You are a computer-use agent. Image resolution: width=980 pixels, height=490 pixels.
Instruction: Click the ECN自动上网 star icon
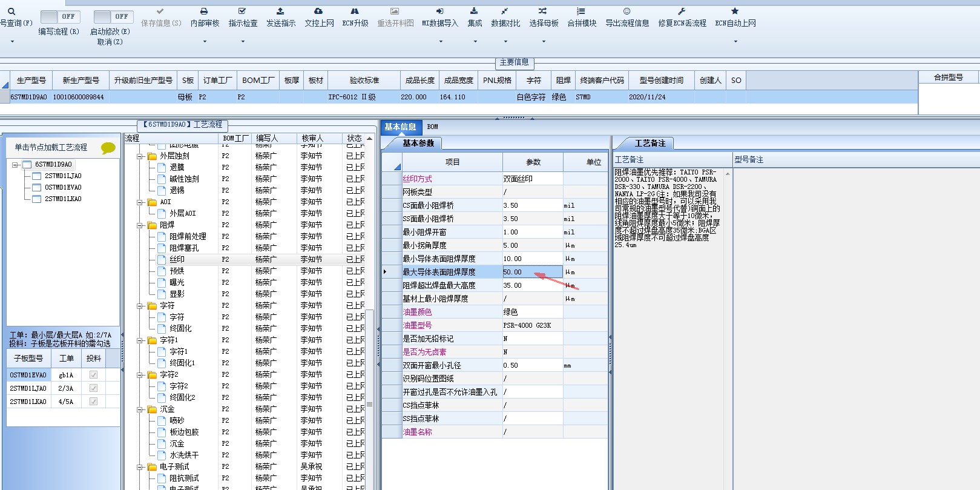click(x=735, y=12)
